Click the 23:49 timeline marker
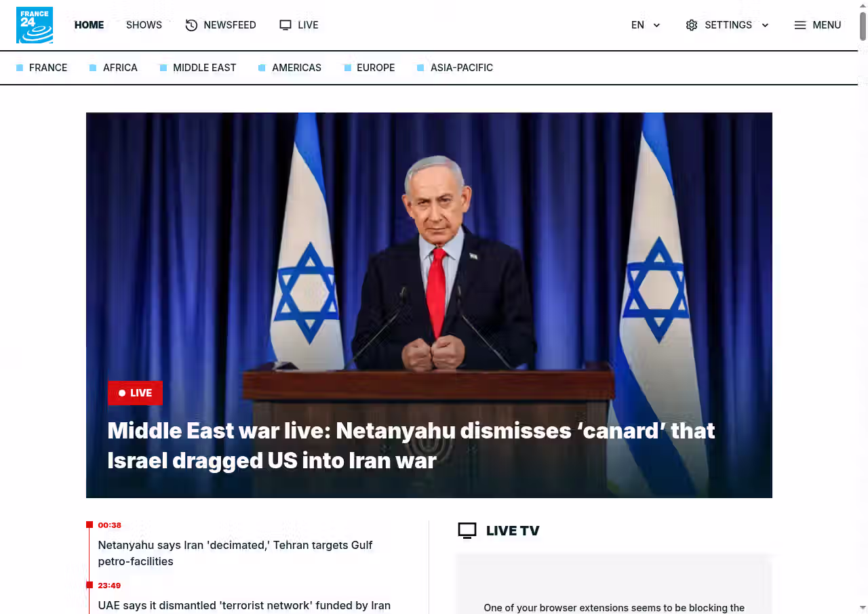The width and height of the screenshot is (868, 614). (109, 586)
